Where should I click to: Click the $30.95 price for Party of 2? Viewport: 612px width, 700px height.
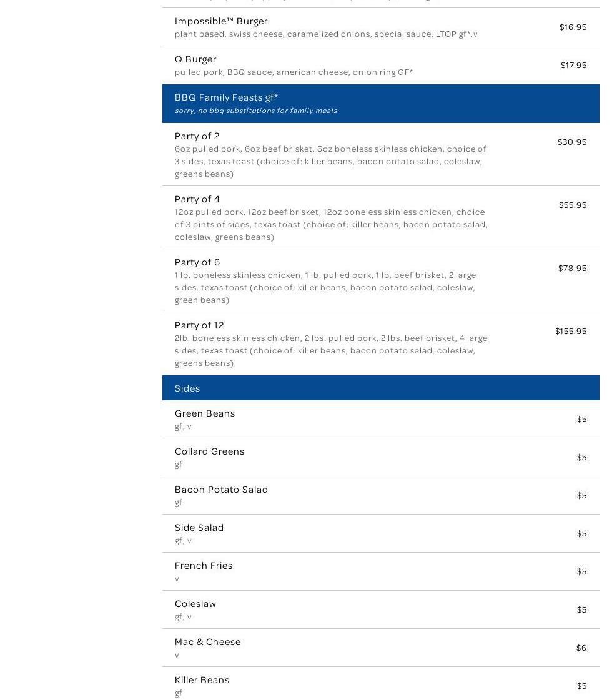[x=571, y=142]
